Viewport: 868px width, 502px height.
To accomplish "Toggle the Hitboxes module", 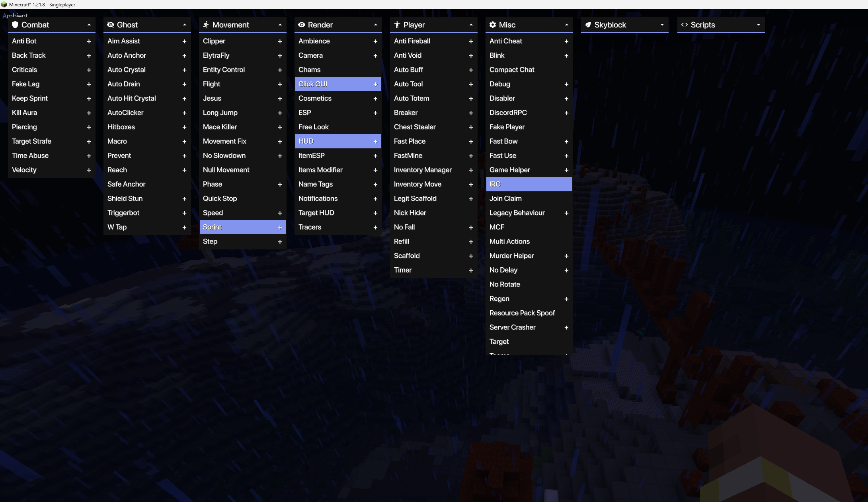I will pos(147,127).
